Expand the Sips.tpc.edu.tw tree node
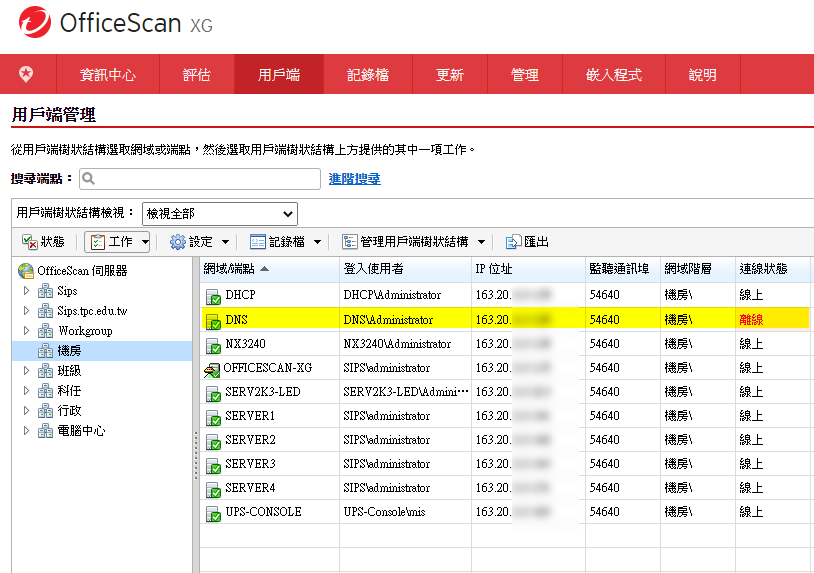Viewport: 814px width, 573px height. coord(26,311)
